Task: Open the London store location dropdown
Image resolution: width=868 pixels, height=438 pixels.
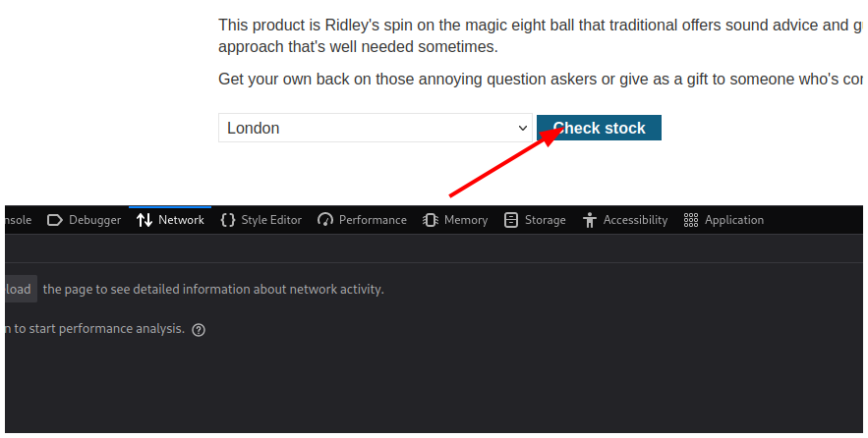Action: click(376, 128)
